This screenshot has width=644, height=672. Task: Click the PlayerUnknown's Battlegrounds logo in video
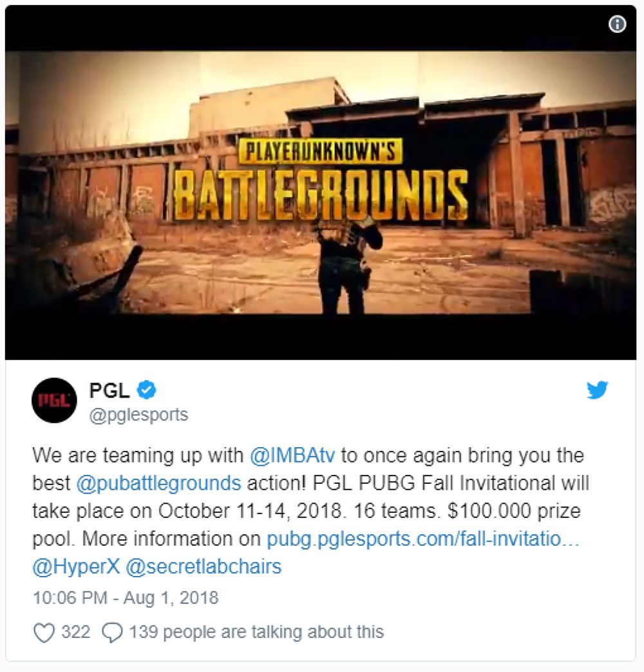321,180
